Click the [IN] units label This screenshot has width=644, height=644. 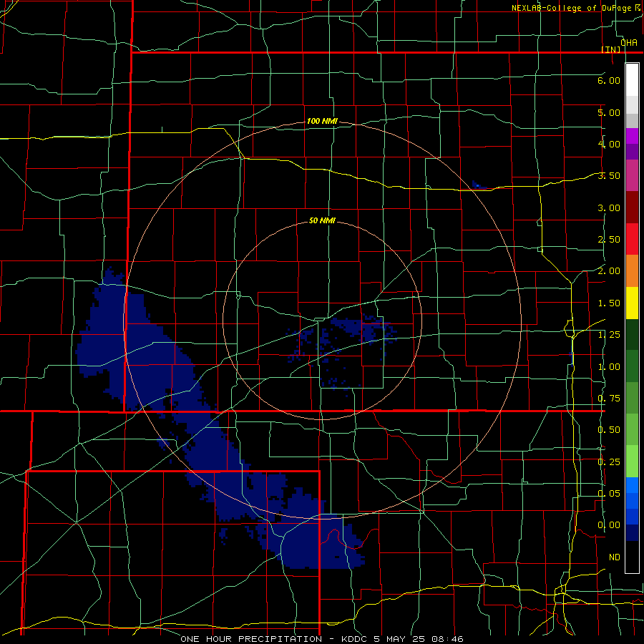point(611,49)
